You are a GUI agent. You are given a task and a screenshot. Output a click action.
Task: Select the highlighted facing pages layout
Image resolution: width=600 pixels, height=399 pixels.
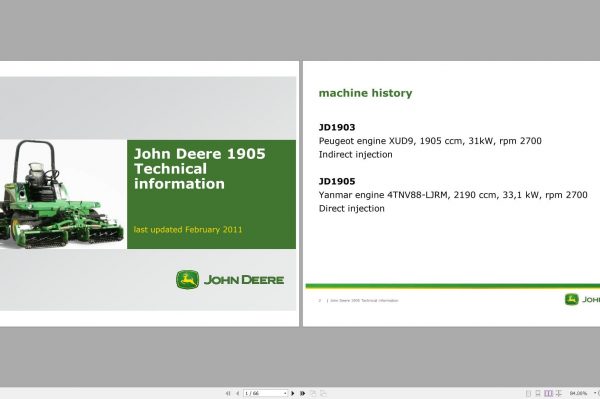coord(548,393)
